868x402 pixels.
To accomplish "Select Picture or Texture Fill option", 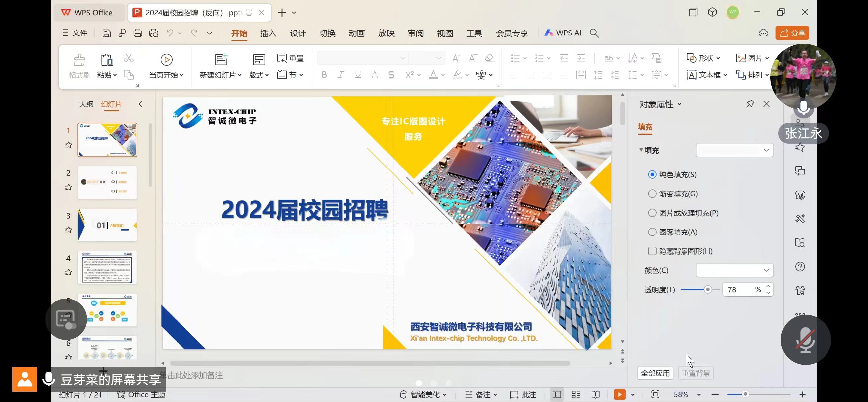I will click(652, 213).
